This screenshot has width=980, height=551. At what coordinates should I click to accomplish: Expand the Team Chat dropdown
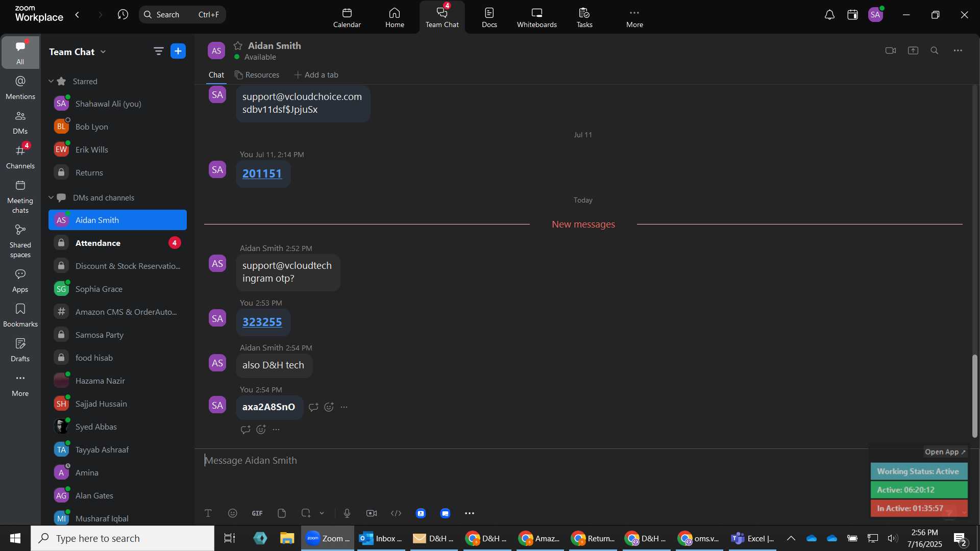coord(104,52)
